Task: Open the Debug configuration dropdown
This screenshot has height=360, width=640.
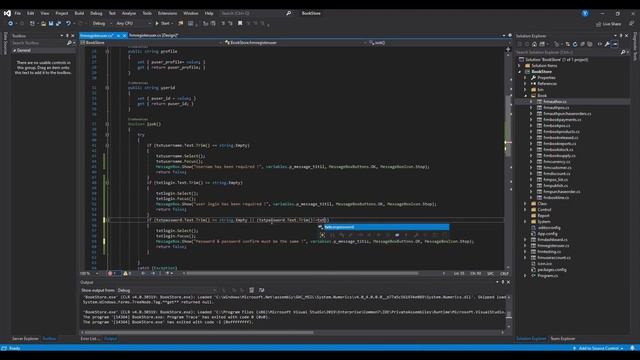Action: (102, 23)
